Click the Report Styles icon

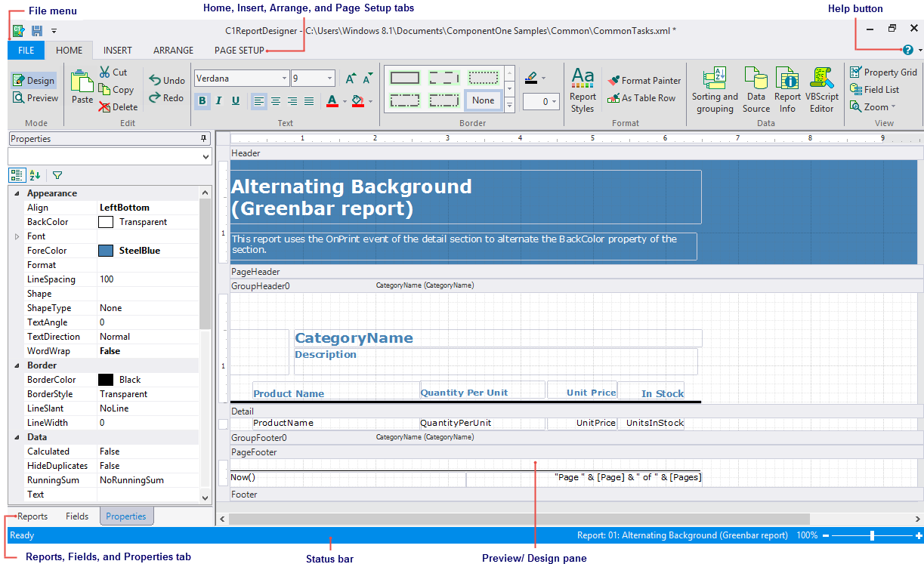pyautogui.click(x=583, y=89)
